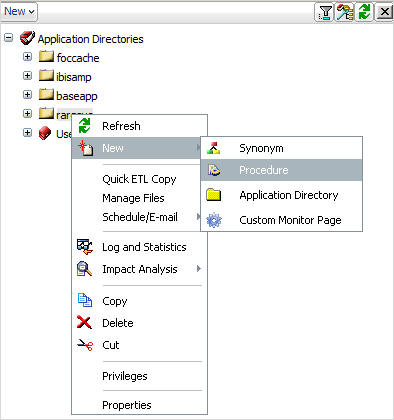Select Procedure in the New submenu

pyautogui.click(x=281, y=170)
